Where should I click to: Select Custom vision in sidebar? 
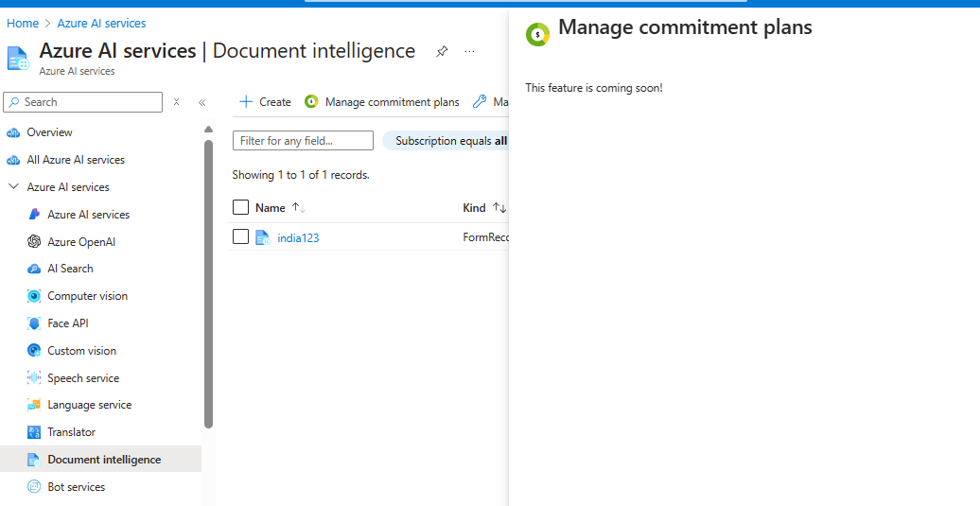[82, 351]
